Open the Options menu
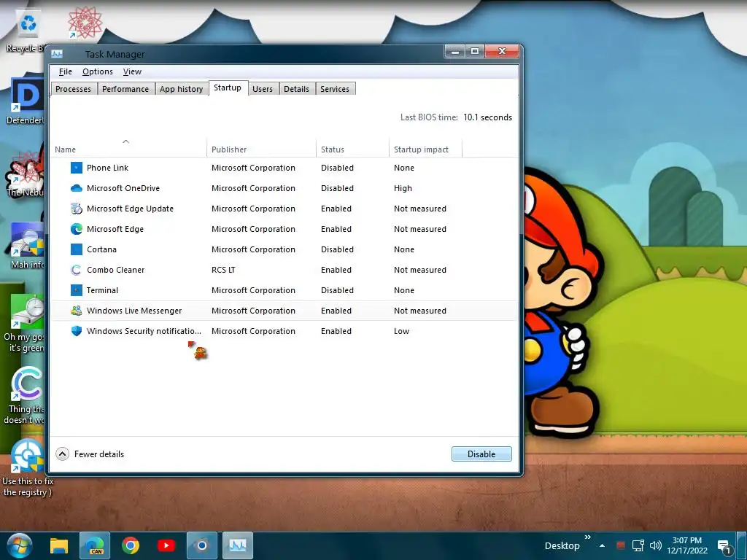This screenshot has height=560, width=747. tap(98, 71)
